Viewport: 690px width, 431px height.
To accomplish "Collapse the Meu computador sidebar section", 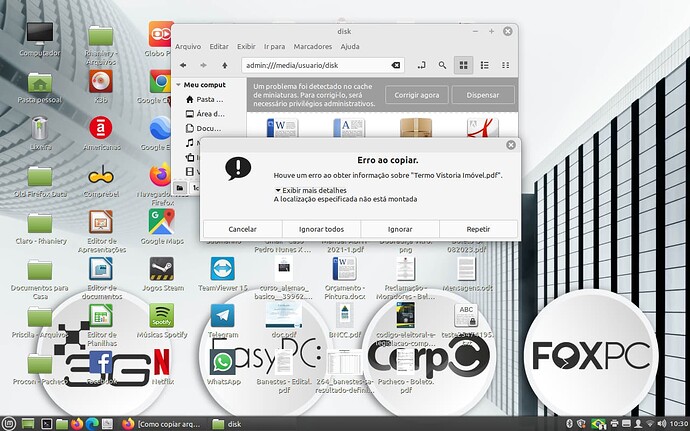I will click(x=178, y=85).
